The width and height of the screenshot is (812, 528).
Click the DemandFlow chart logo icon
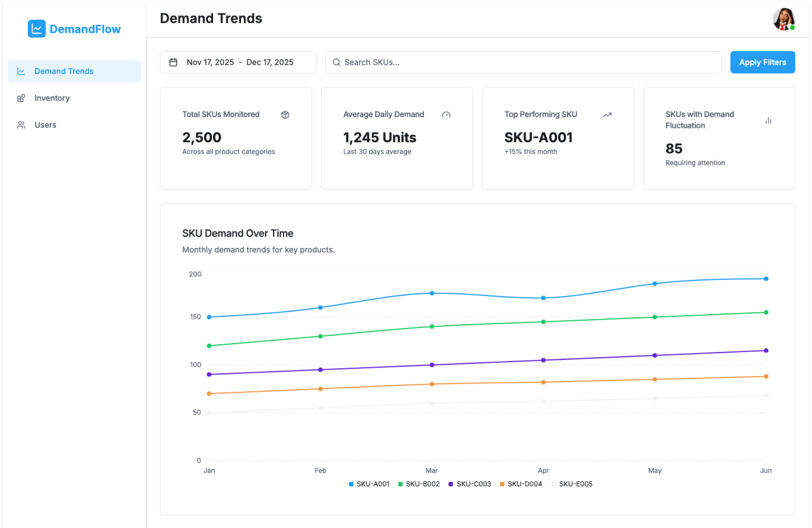click(x=36, y=29)
